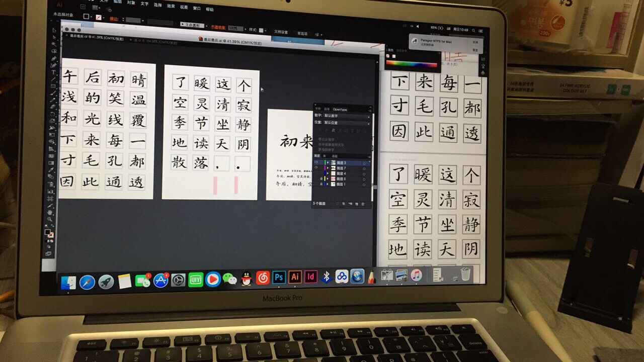Expand the 图层 4 layer contents
Screen dimensions: 644x362
(328, 172)
